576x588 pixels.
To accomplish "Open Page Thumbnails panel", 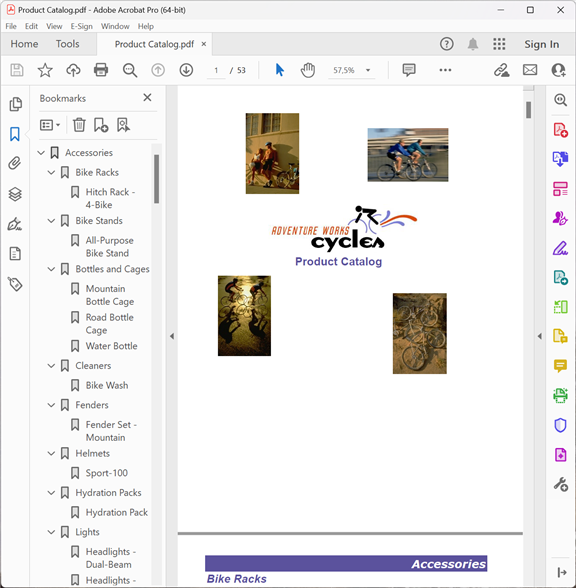I will [15, 104].
